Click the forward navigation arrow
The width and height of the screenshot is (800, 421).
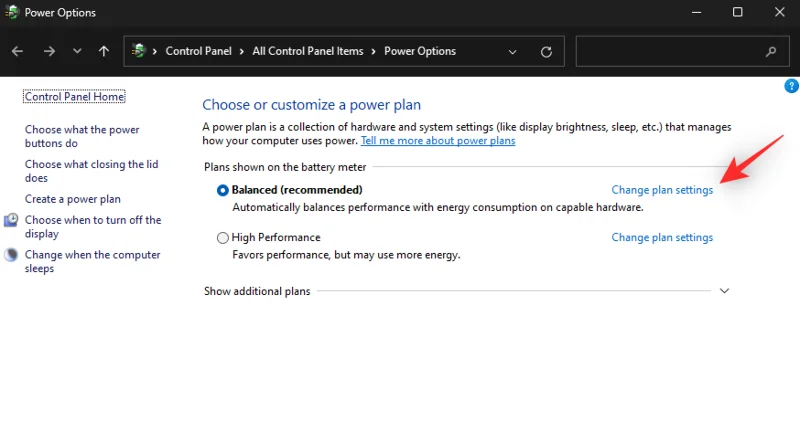coord(49,51)
